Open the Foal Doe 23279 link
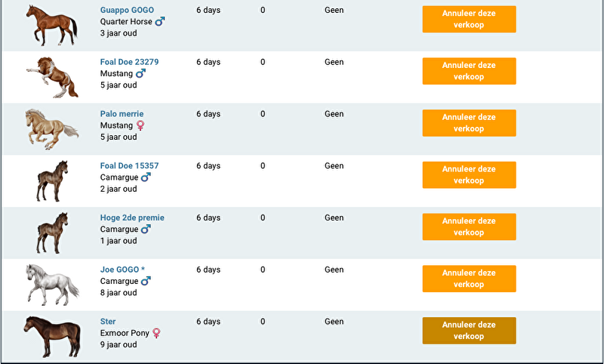604x364 pixels. point(129,62)
